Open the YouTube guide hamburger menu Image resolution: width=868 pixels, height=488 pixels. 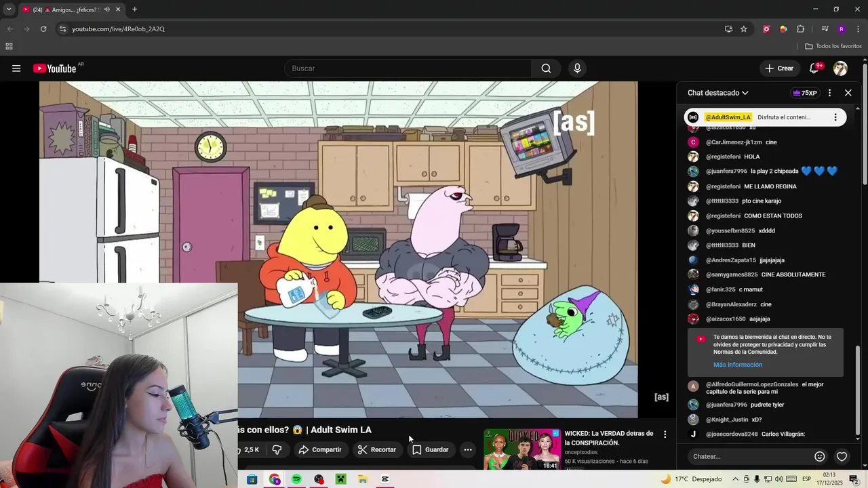[16, 68]
